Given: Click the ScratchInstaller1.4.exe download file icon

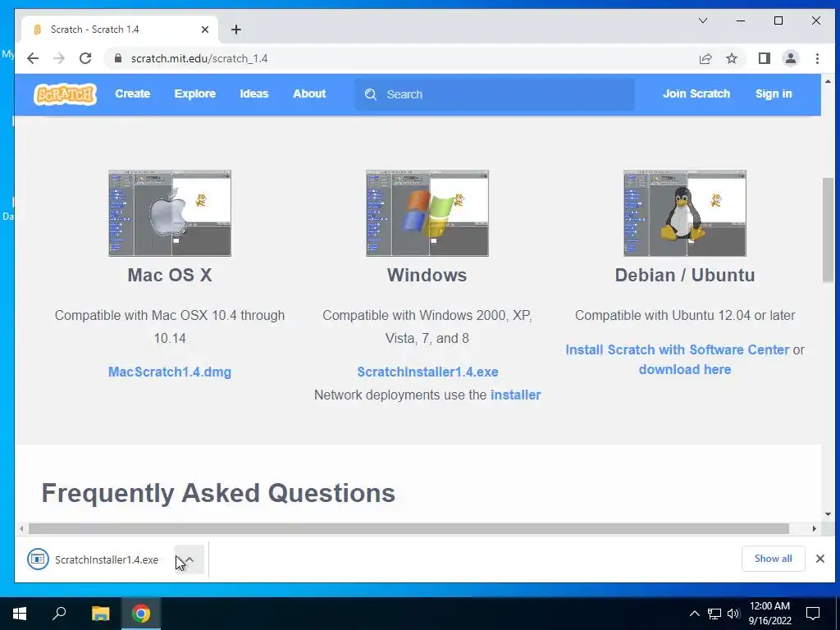Looking at the screenshot, I should coord(38,559).
